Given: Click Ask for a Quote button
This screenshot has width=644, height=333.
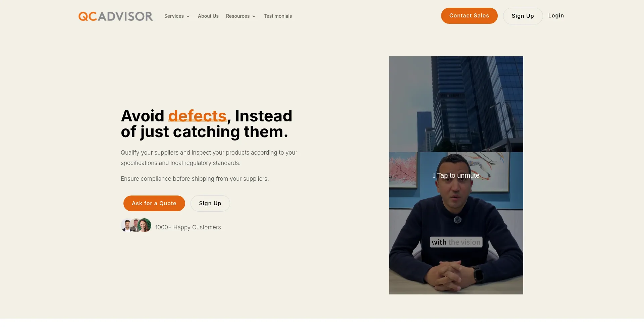Looking at the screenshot, I should click(154, 203).
